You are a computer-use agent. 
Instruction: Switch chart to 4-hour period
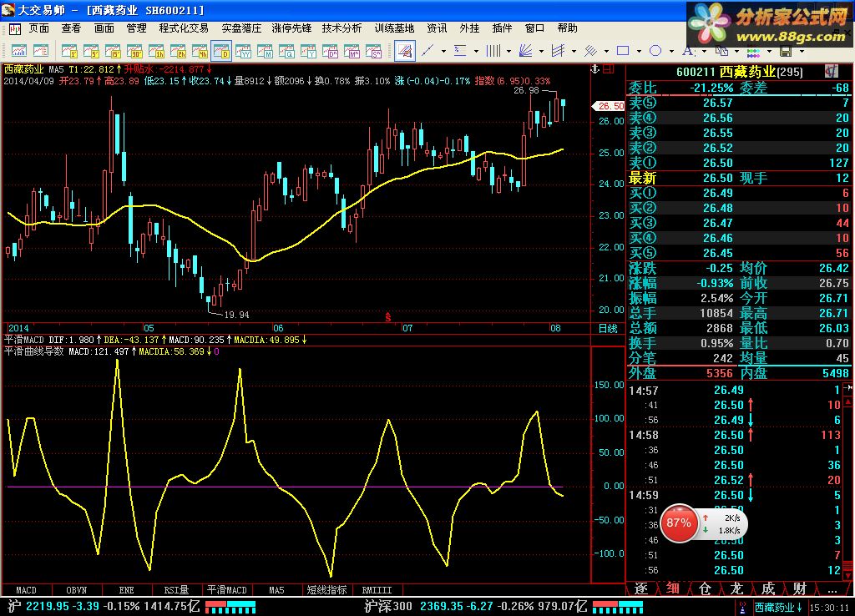(200, 51)
